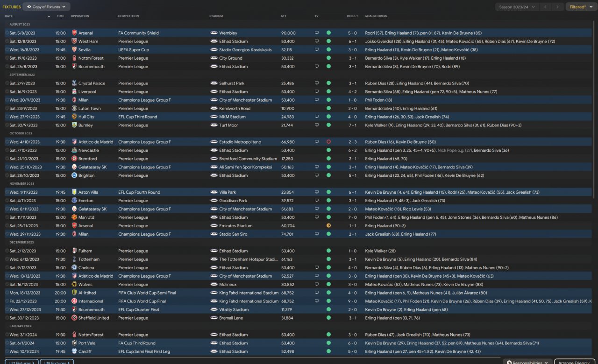This screenshot has width=598, height=364.
Task: Click the Everton club badge
Action: pyautogui.click(x=74, y=201)
